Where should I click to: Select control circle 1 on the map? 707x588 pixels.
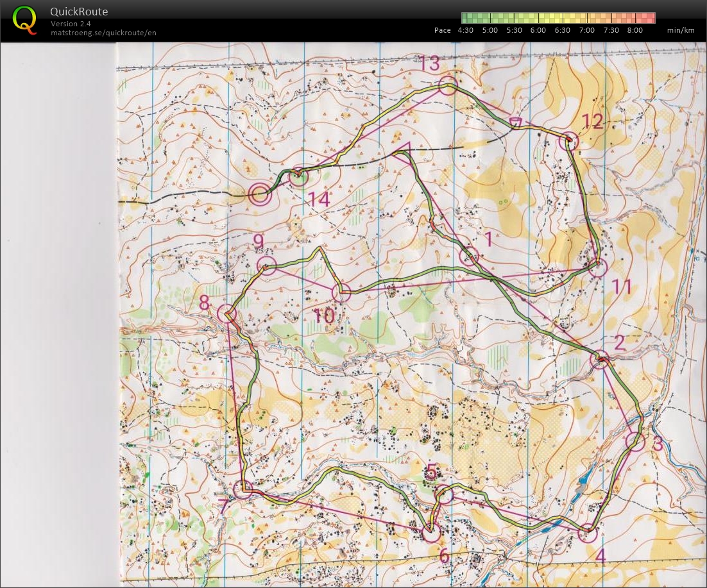click(470, 256)
